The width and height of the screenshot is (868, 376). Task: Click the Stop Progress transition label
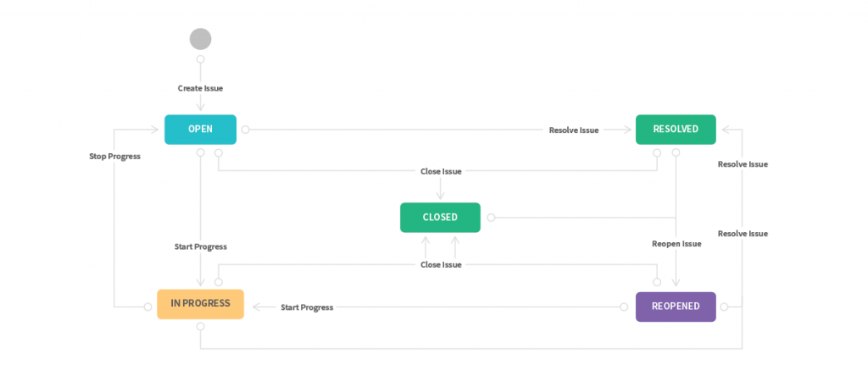[x=114, y=157]
